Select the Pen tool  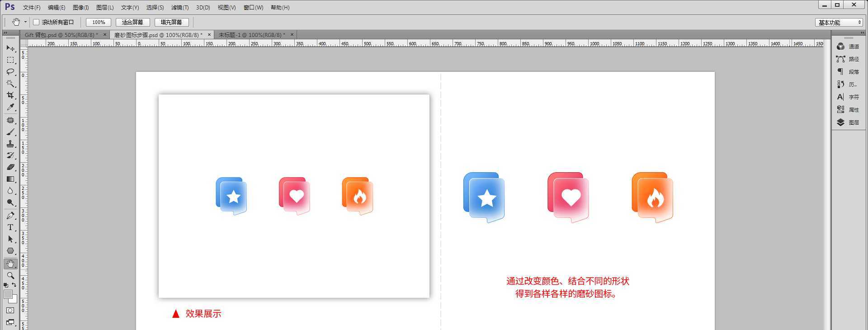[x=10, y=216]
